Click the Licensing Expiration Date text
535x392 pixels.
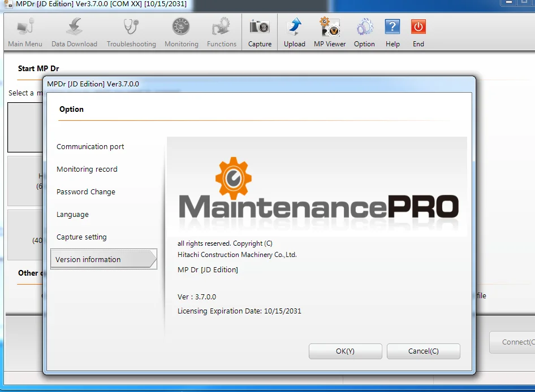coord(239,311)
